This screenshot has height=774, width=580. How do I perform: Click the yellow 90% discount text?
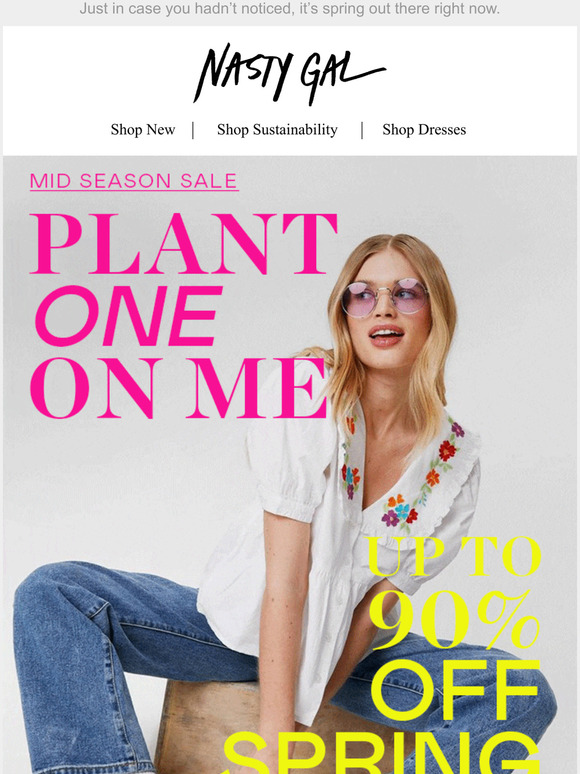coord(455,620)
